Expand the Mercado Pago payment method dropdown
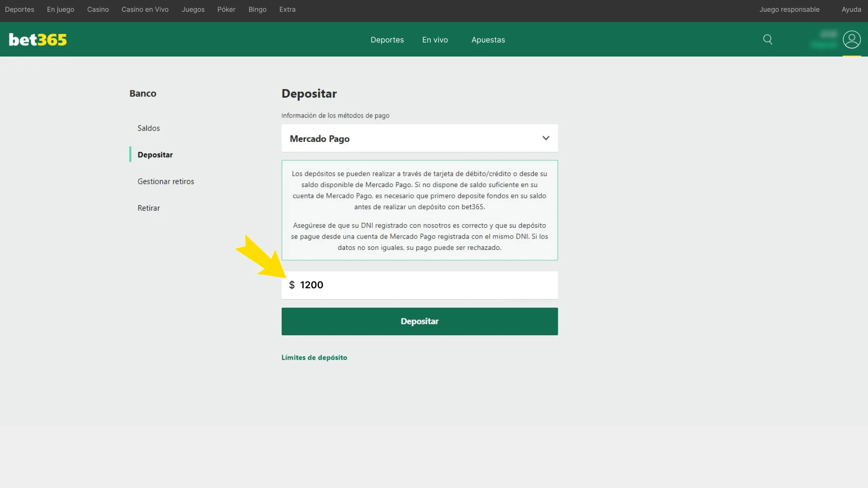 click(420, 138)
